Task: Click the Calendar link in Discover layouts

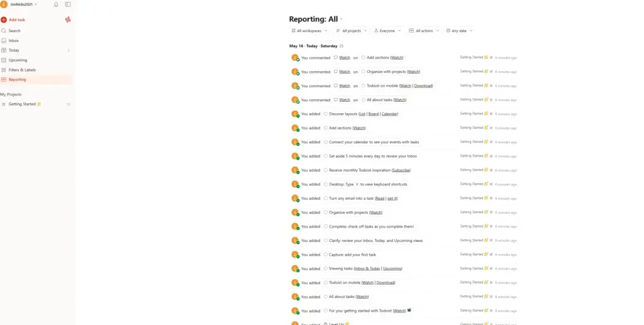Action: point(389,114)
